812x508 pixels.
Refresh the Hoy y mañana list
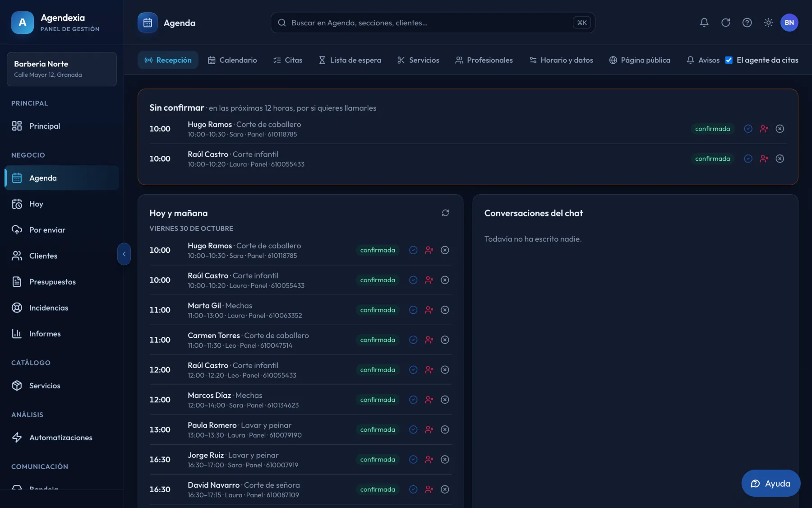pyautogui.click(x=445, y=213)
